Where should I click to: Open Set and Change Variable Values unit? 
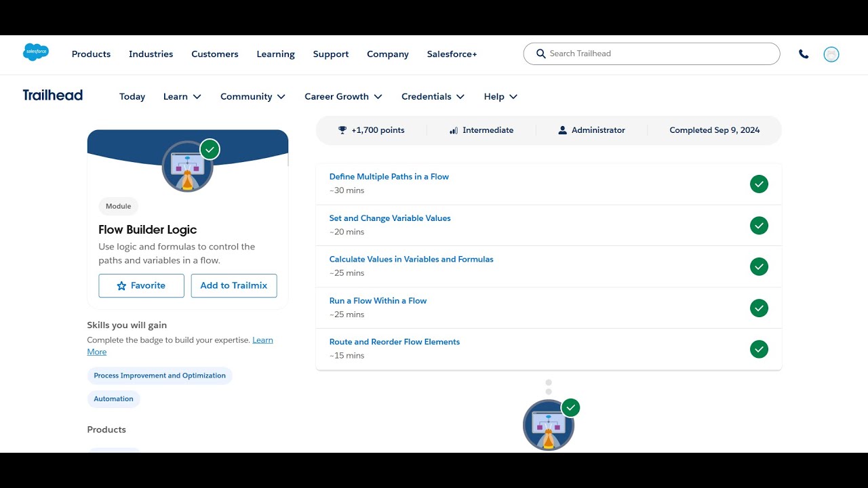tap(390, 218)
